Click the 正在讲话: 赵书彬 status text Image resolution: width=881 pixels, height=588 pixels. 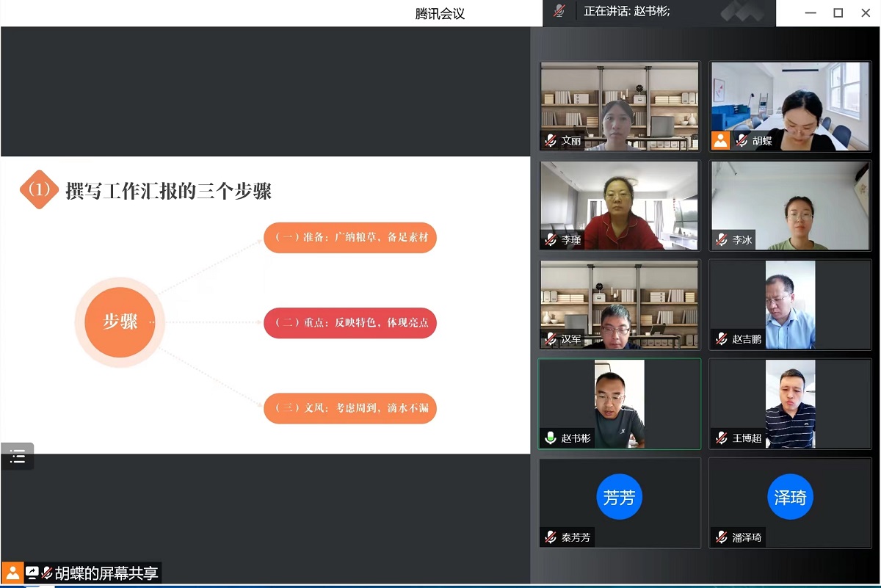click(x=627, y=11)
